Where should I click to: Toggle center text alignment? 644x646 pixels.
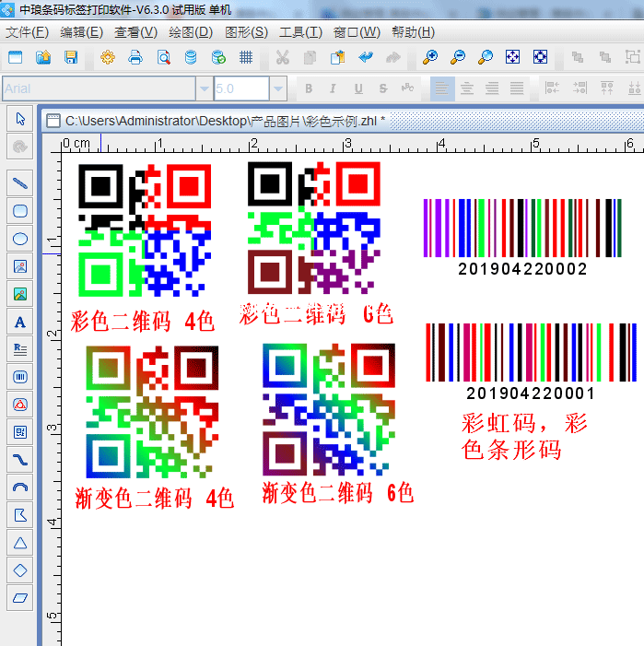pyautogui.click(x=467, y=88)
